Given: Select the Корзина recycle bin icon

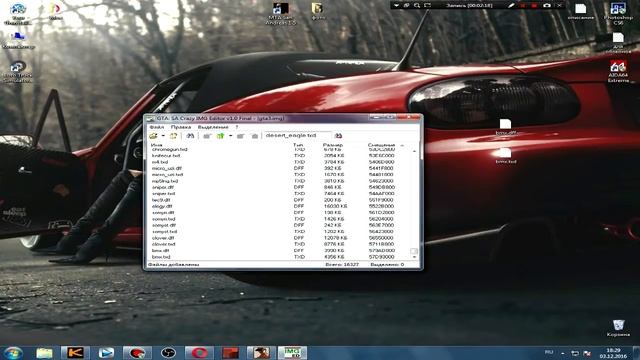Looking at the screenshot, I should coord(618,328).
